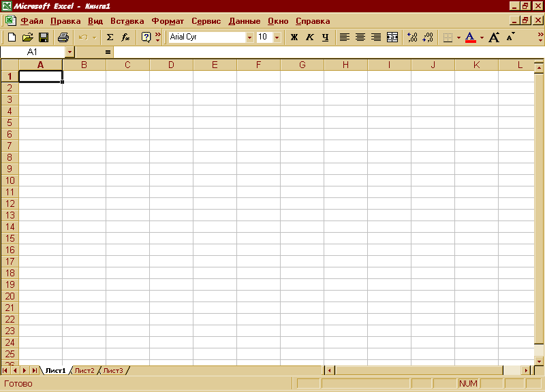
Task: Open the Файл menu
Action: point(31,21)
